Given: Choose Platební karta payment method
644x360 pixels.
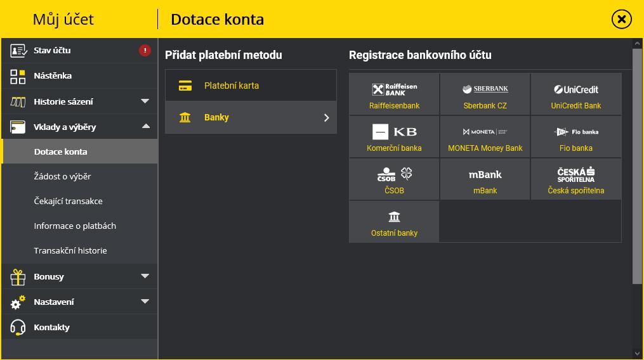Looking at the screenshot, I should point(251,86).
